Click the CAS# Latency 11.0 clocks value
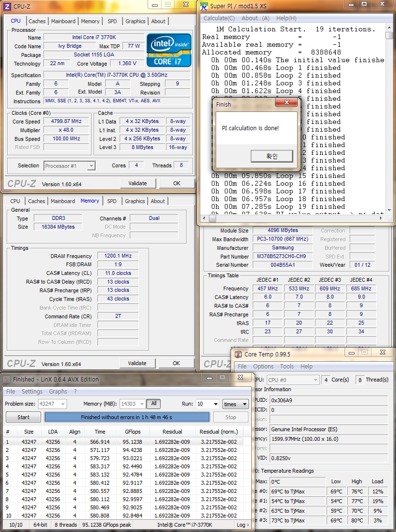 tap(118, 273)
